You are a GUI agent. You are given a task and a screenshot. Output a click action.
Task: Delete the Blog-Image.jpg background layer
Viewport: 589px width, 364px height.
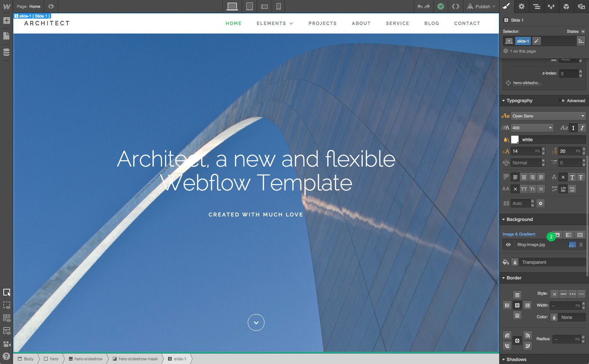pos(581,245)
